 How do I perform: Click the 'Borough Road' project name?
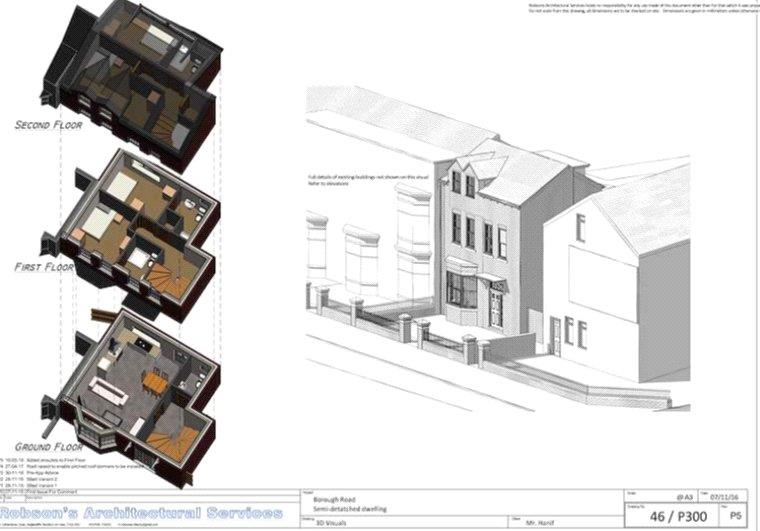click(x=334, y=500)
